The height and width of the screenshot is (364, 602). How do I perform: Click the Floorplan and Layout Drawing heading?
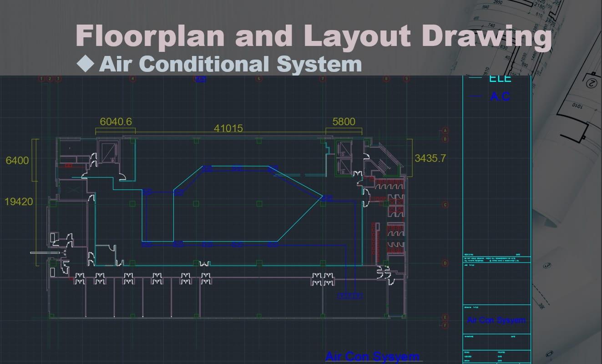[x=314, y=35]
